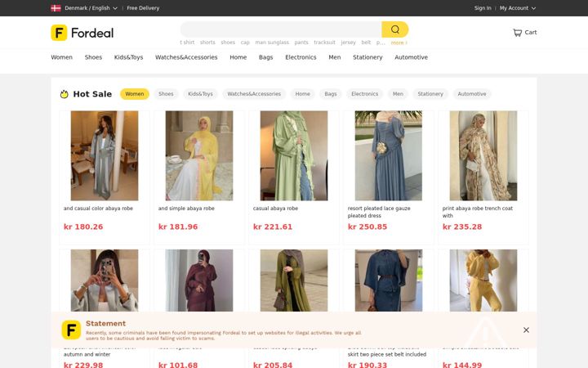Open the Women menu in main navigation
The width and height of the screenshot is (588, 368).
pyautogui.click(x=61, y=57)
